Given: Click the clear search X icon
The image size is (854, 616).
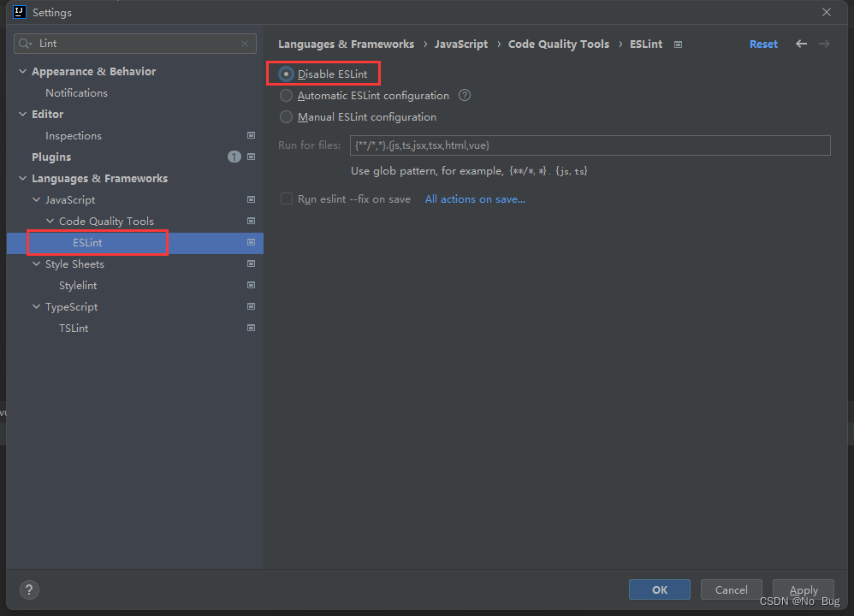Looking at the screenshot, I should (x=246, y=44).
